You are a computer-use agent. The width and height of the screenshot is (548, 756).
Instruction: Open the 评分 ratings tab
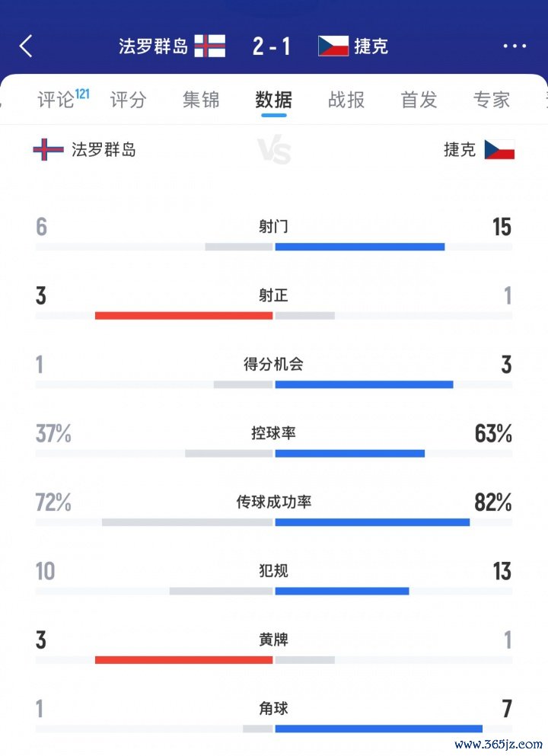129,100
